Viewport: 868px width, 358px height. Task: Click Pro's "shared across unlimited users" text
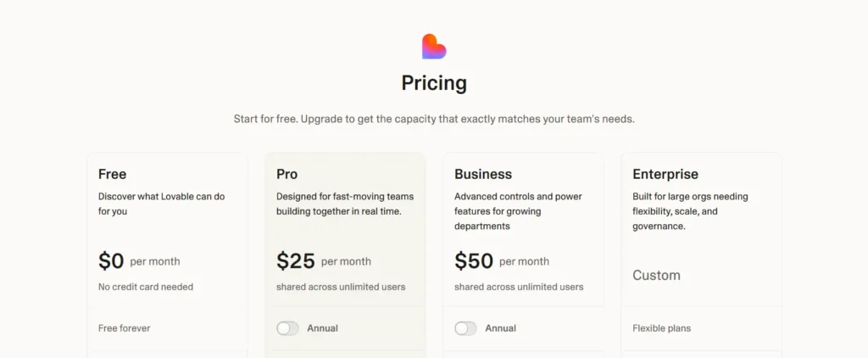(x=341, y=287)
